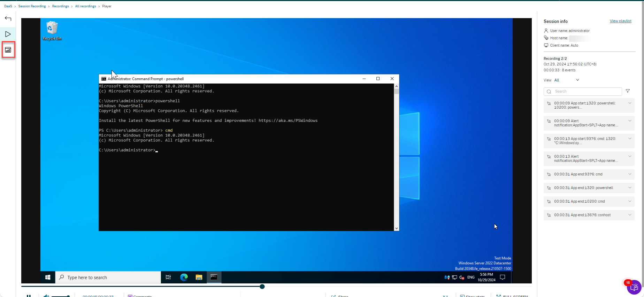This screenshot has height=297, width=644.
Task: Click the monitor icon next to Client name
Action: click(x=546, y=45)
